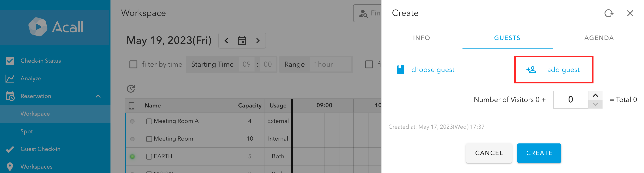The image size is (644, 173).
Task: Enable the filter by time checkbox
Action: point(133,64)
